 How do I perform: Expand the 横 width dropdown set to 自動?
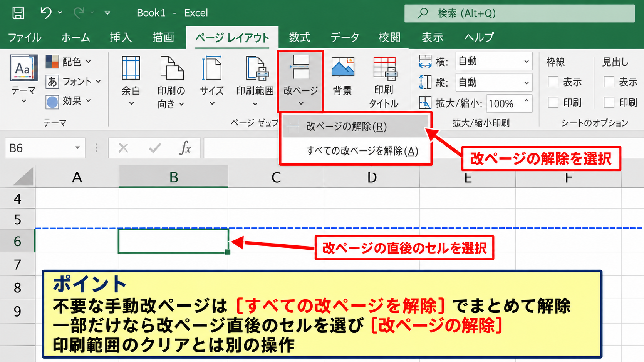(526, 62)
